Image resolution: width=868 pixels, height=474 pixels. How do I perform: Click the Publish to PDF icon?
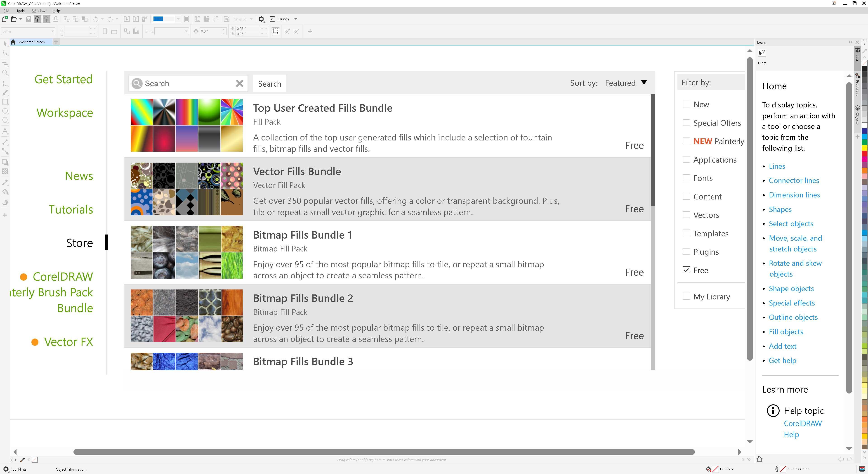[145, 19]
